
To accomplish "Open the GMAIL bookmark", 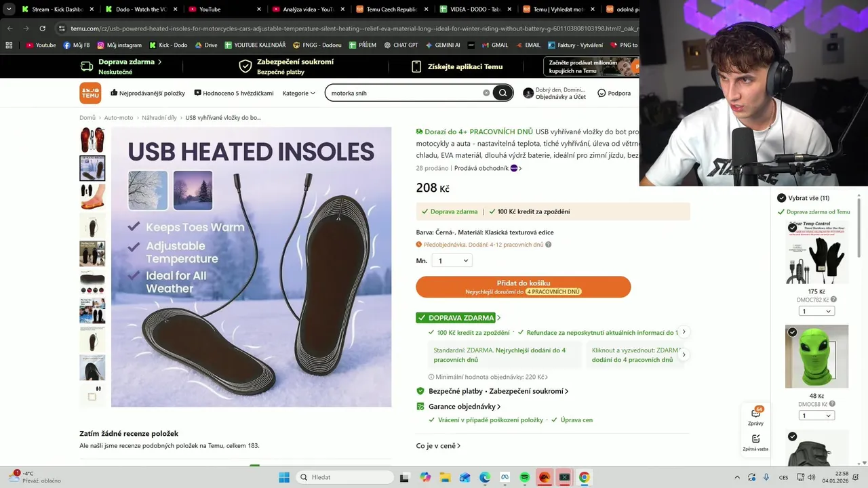I will point(494,45).
